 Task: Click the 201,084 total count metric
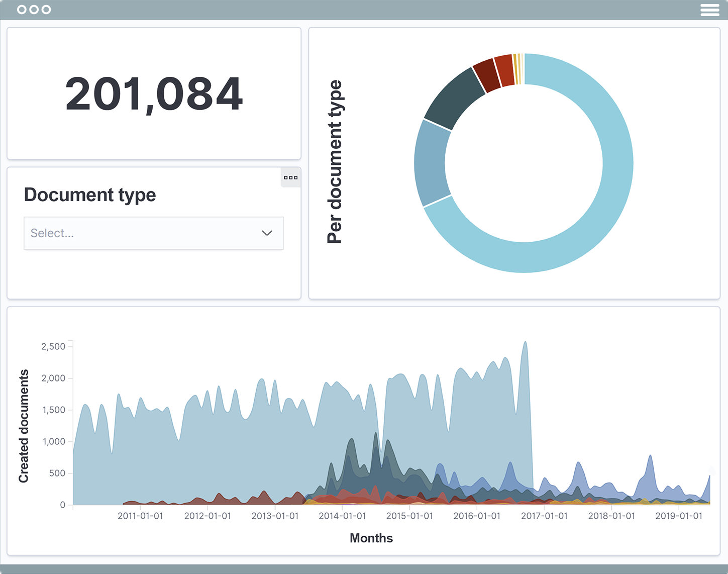click(x=154, y=93)
